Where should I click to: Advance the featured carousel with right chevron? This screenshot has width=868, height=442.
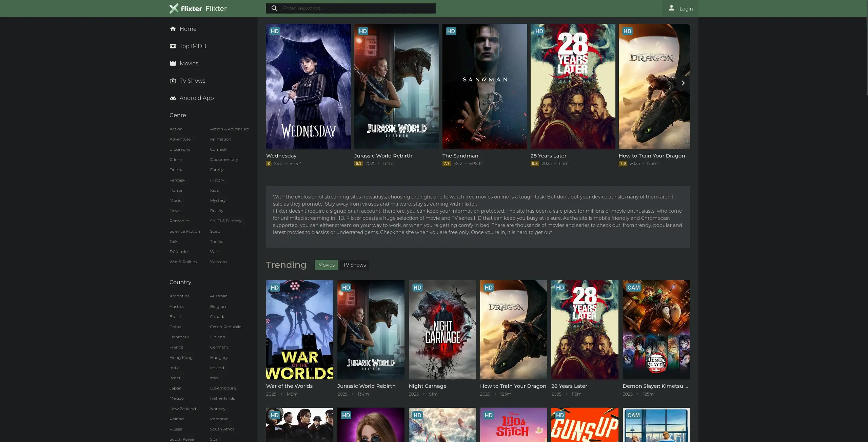click(683, 83)
